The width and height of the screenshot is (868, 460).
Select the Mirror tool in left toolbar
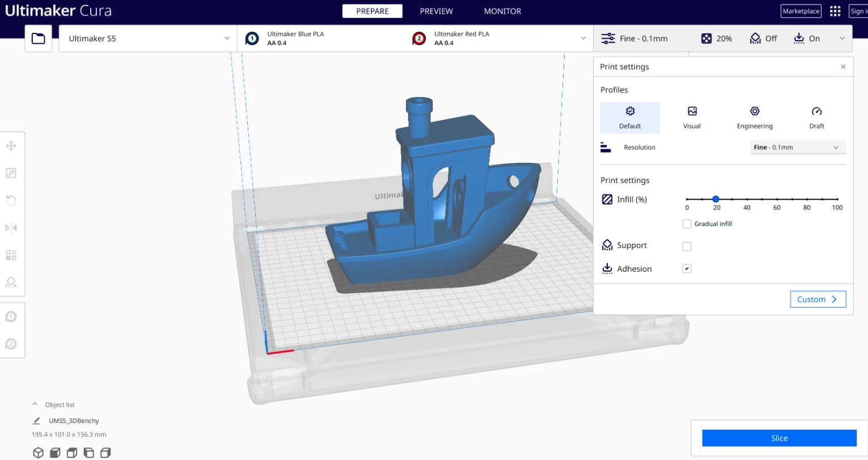[x=11, y=227]
